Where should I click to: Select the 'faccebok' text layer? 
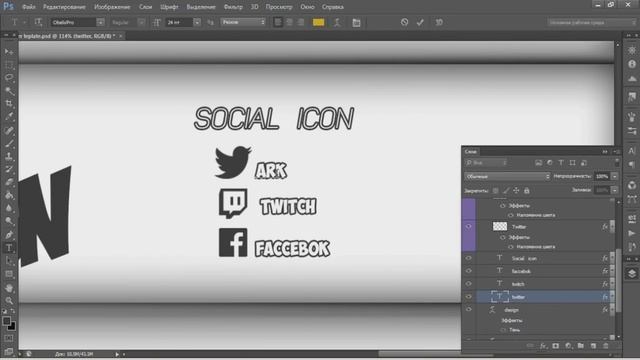click(544, 271)
